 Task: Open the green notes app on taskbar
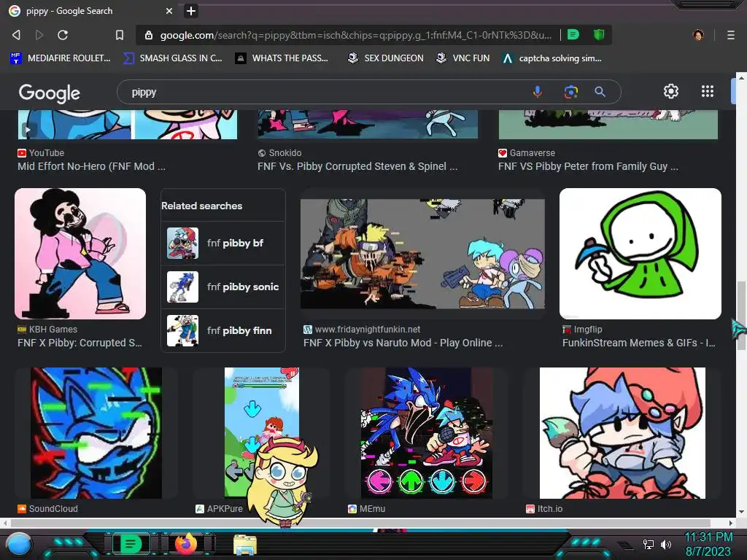(130, 544)
